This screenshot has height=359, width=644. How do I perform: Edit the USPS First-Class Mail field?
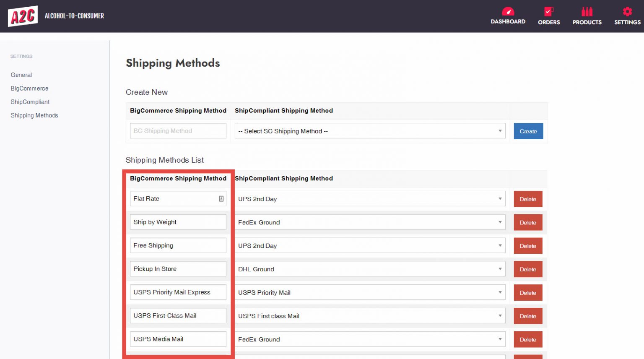178,316
